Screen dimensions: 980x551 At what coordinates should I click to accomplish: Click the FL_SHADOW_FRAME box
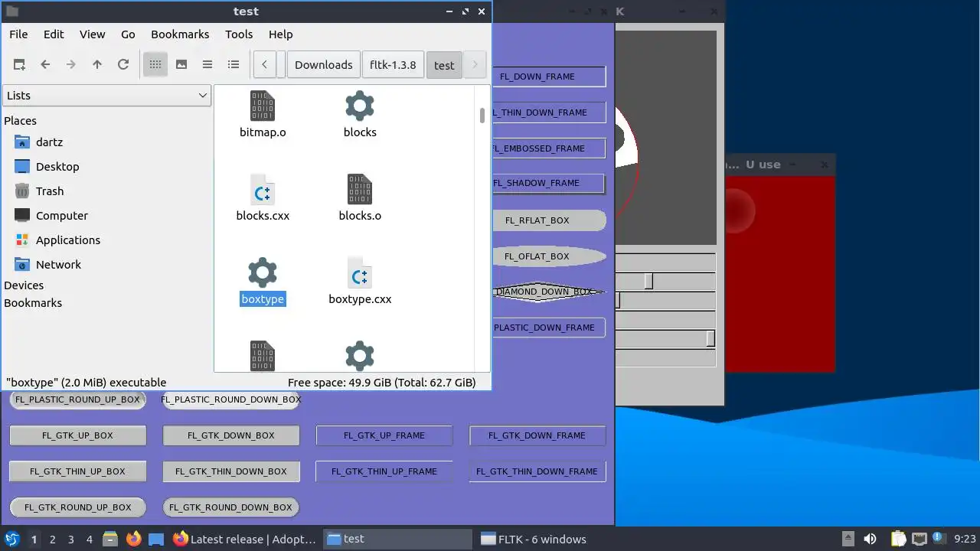point(548,184)
